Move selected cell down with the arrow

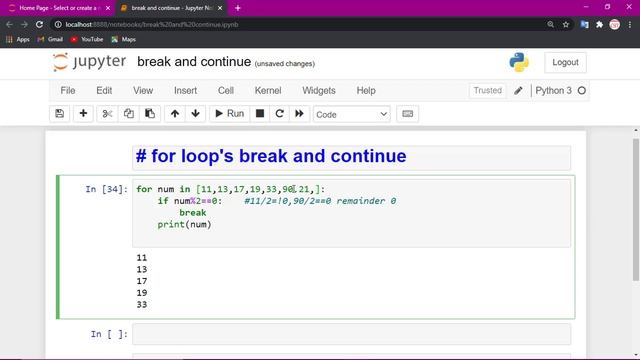(x=196, y=113)
